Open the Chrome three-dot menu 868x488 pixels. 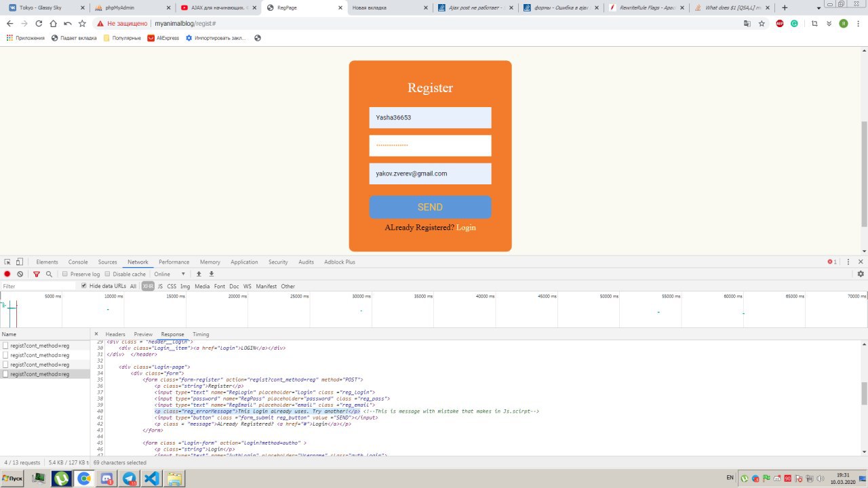859,23
